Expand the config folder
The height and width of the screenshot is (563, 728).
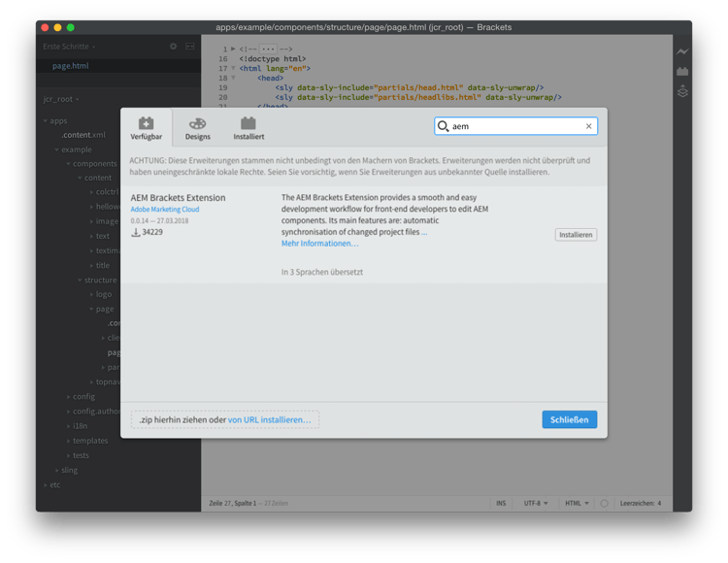(x=68, y=397)
